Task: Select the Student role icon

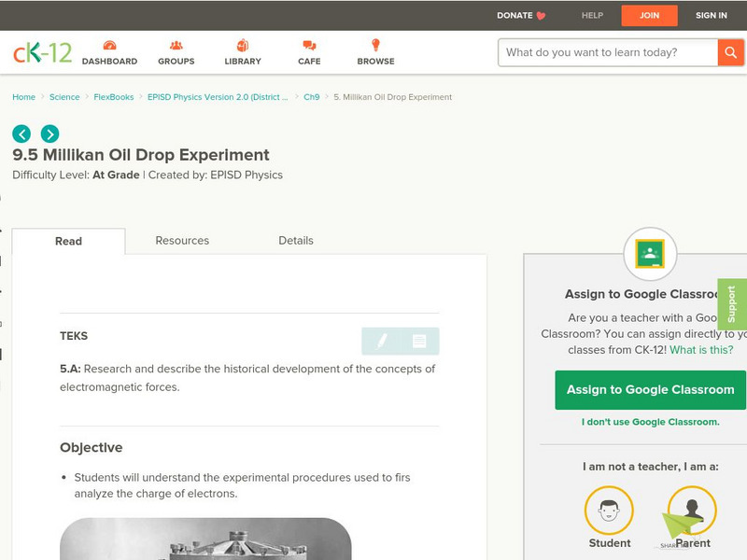Action: coord(609,511)
